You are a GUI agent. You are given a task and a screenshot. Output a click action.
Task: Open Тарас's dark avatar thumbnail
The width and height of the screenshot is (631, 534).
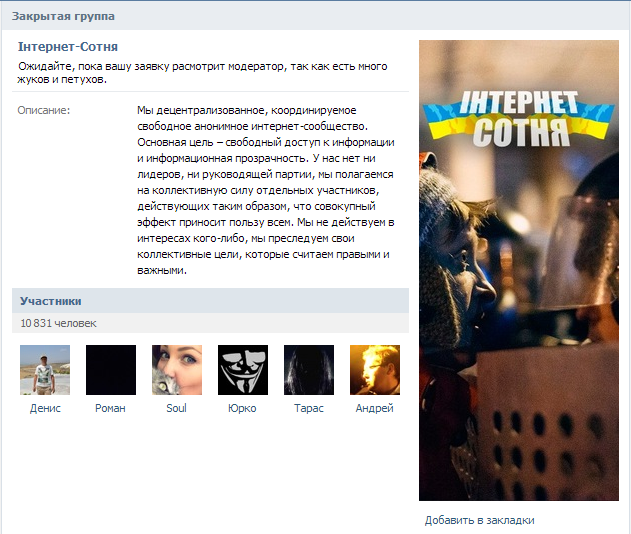click(x=309, y=370)
